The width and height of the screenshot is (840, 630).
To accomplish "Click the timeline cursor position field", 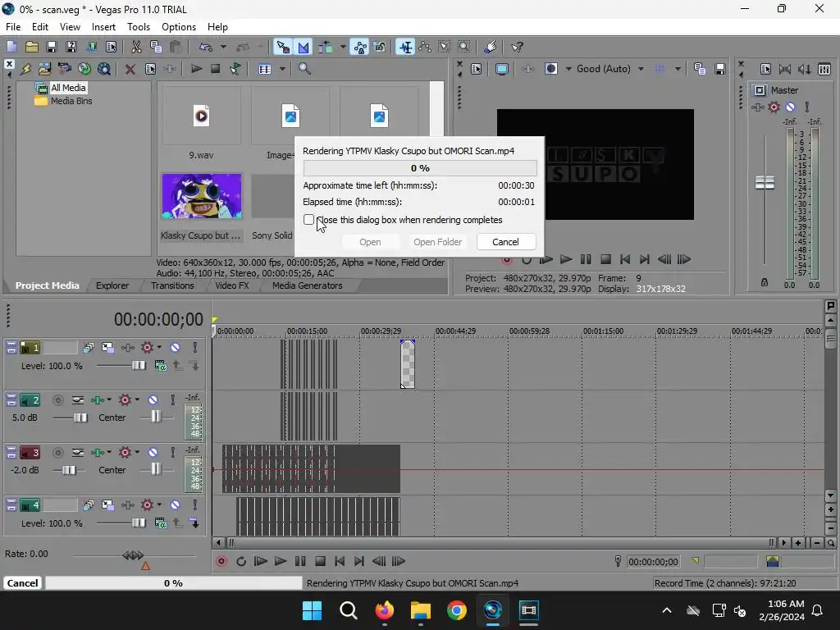I will point(653,561).
